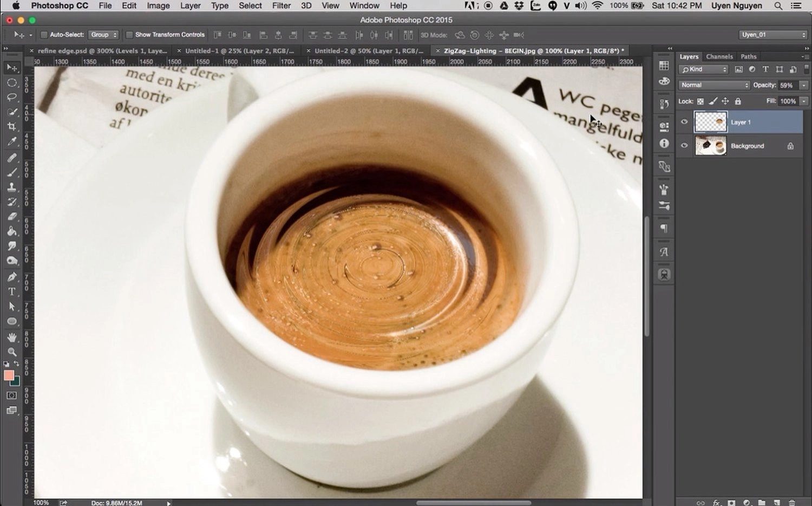The image size is (812, 506).
Task: Open the Auto-Select Group dropdown
Action: 103,35
